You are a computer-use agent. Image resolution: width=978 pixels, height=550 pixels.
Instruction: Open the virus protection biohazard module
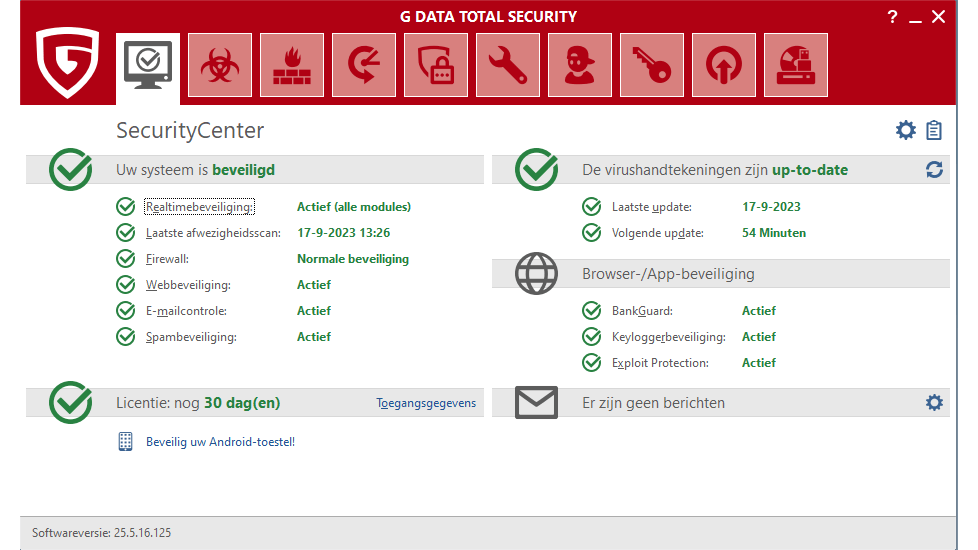coord(220,65)
